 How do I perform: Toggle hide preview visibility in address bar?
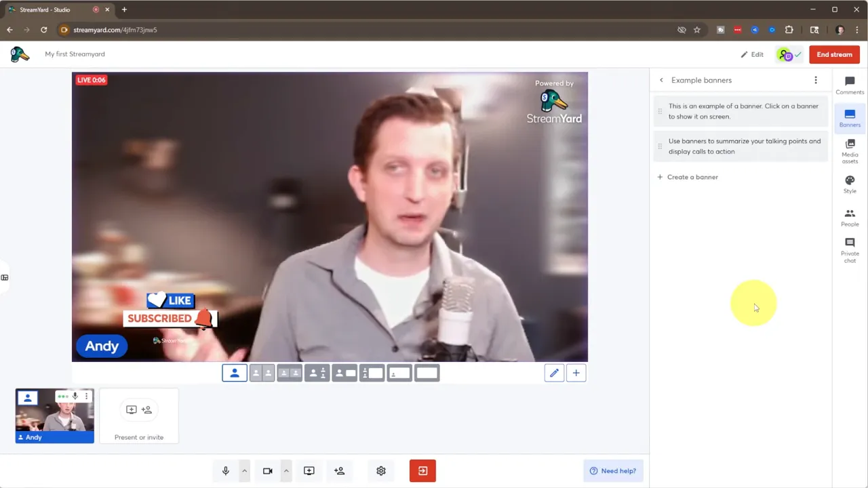pyautogui.click(x=682, y=30)
